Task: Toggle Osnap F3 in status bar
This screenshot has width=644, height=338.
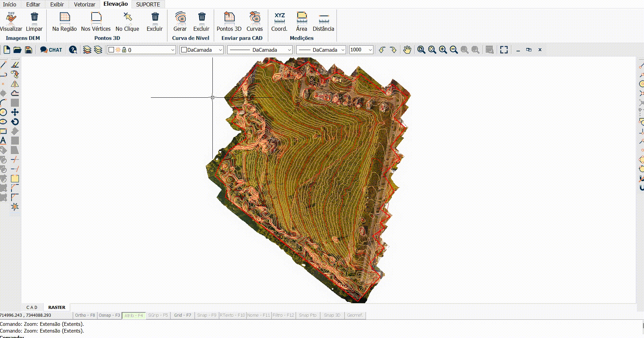Action: tap(109, 315)
